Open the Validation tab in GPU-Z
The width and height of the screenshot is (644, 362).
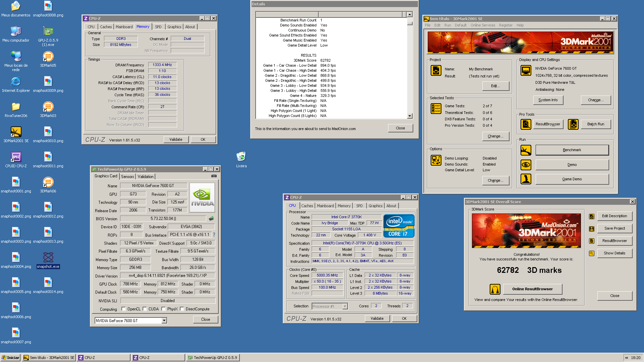[x=146, y=177]
